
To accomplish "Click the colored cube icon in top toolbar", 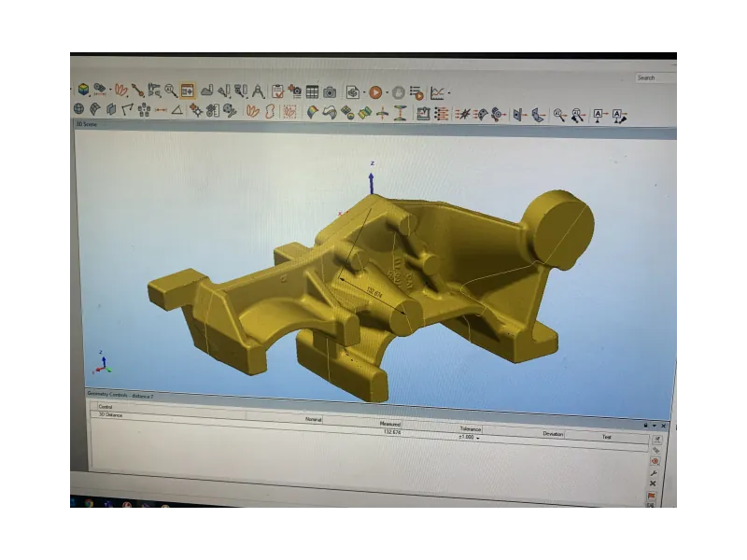I will click(83, 90).
